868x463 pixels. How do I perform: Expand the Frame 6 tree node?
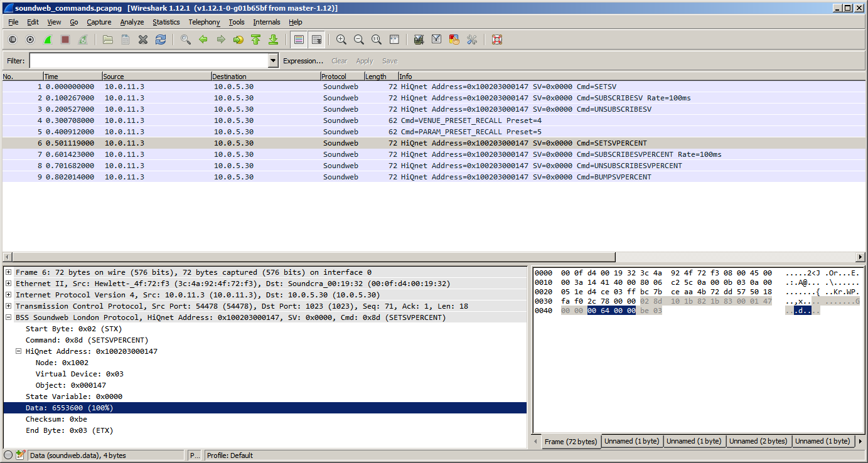coord(9,272)
